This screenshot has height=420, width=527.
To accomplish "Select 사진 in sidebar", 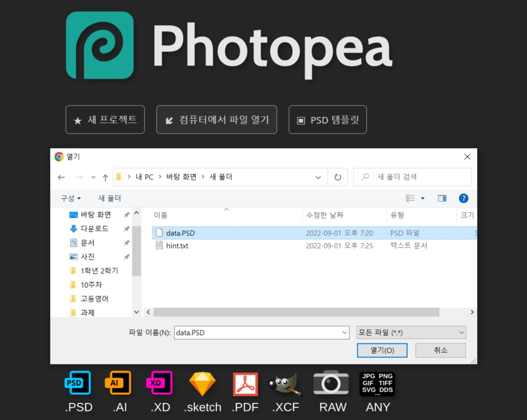I will 88,257.
